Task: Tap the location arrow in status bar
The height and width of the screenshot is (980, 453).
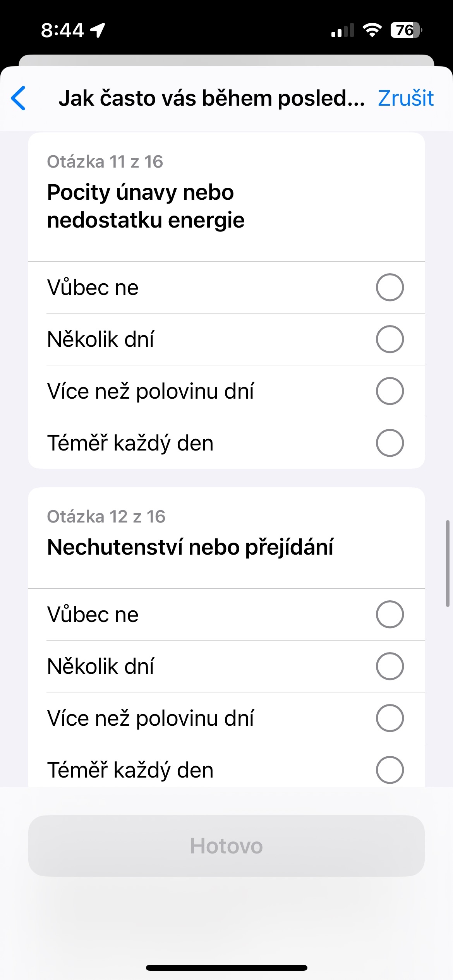Action: click(x=98, y=30)
